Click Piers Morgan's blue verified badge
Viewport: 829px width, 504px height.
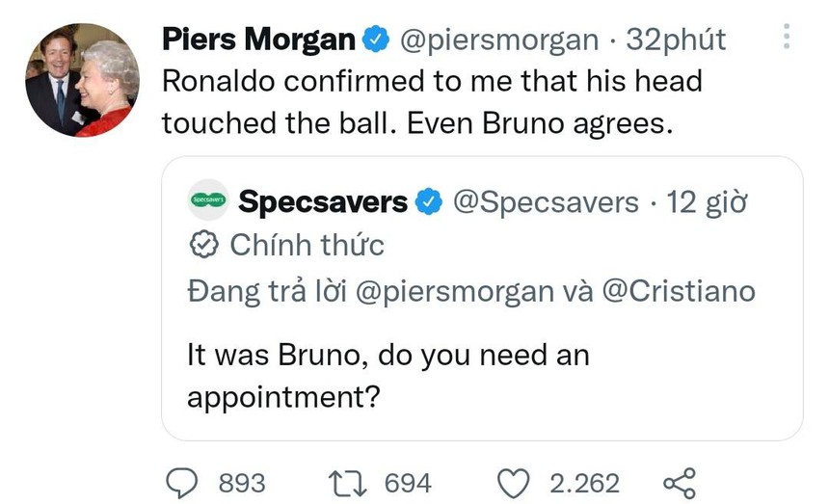(375, 40)
